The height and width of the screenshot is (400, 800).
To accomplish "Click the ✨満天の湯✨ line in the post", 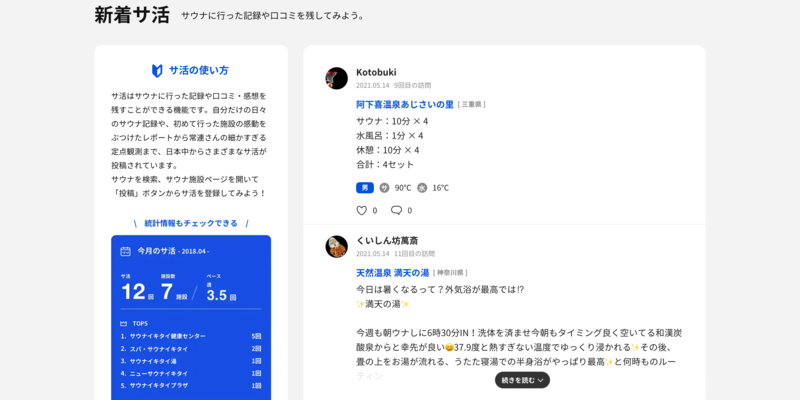I will (x=383, y=304).
